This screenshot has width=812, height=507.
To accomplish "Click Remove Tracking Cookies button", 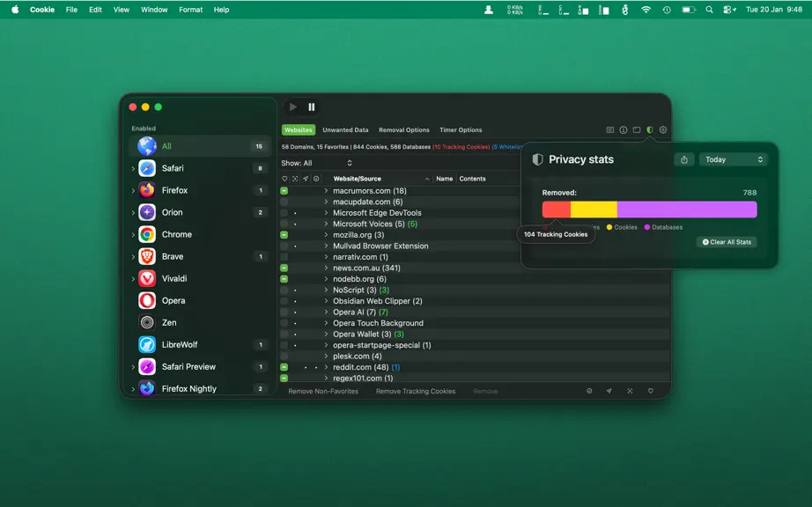I will [x=416, y=391].
